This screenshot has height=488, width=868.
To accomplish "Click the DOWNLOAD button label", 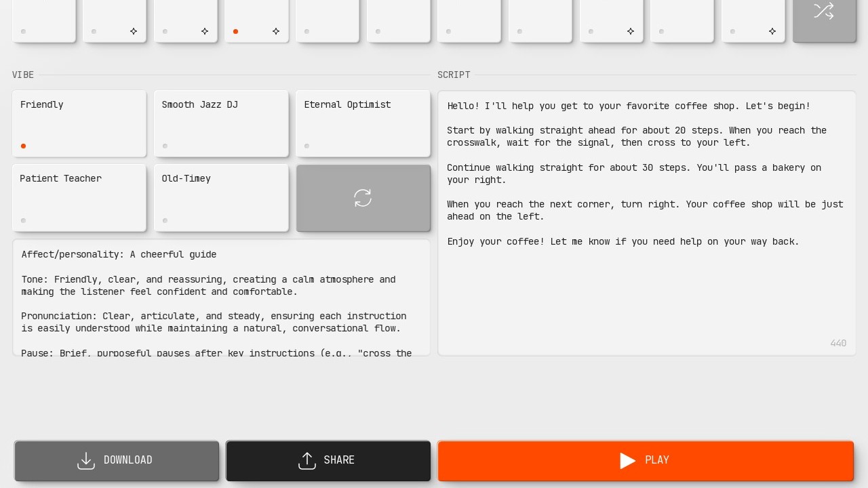I will click(x=127, y=460).
